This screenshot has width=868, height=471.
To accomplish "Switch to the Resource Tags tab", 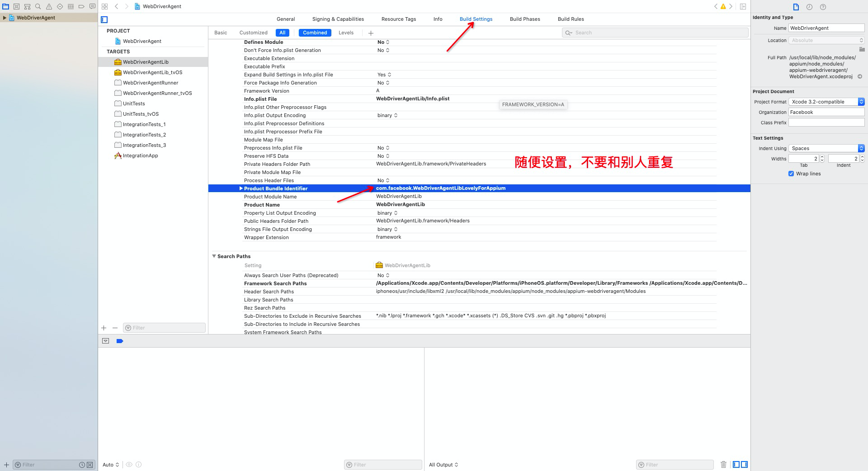I will (399, 19).
